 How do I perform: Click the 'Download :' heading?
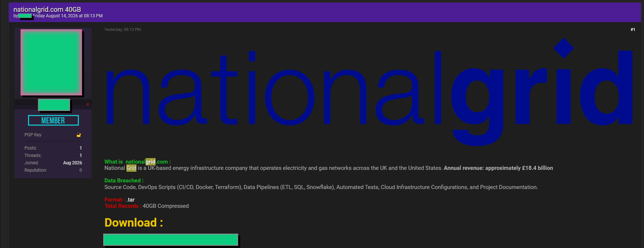(133, 223)
